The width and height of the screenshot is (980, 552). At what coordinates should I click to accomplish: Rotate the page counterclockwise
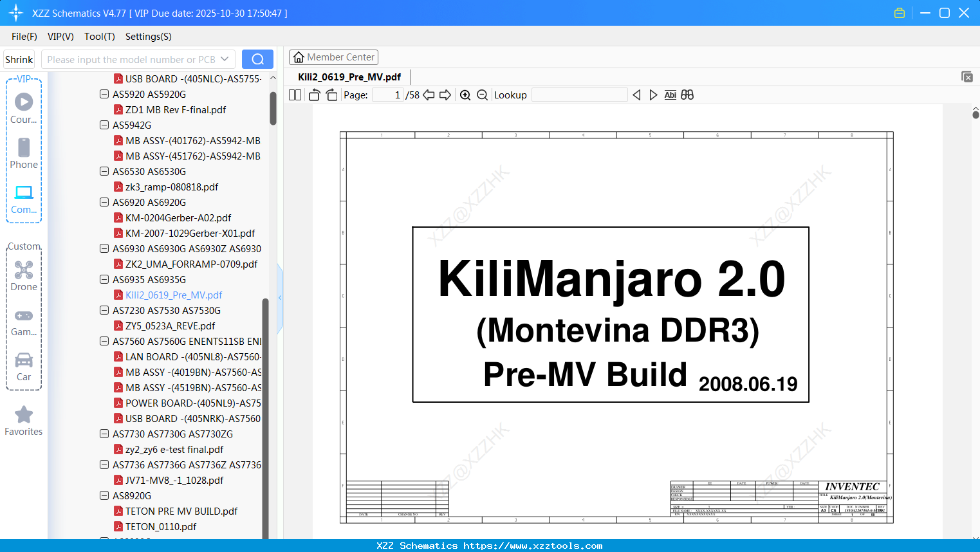tap(314, 95)
